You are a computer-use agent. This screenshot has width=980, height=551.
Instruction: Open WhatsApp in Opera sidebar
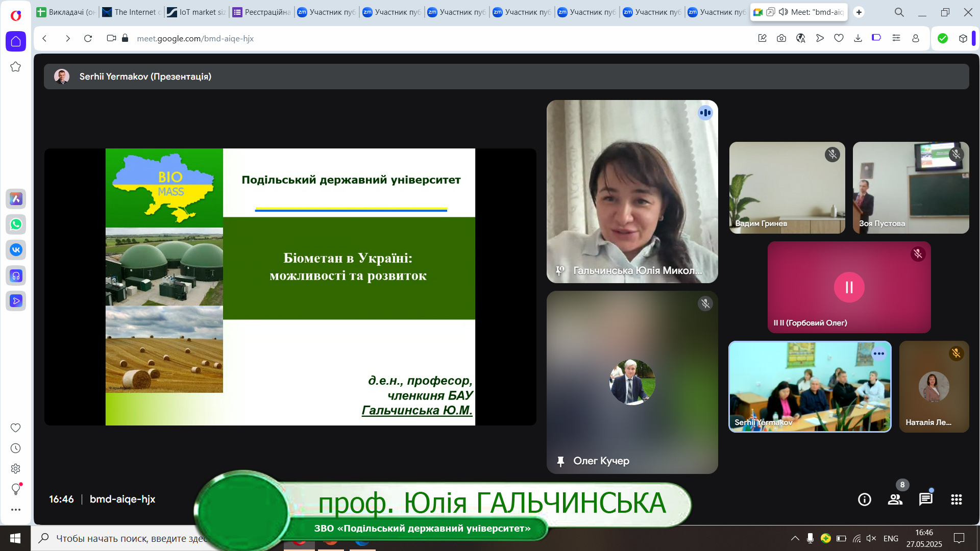(16, 224)
